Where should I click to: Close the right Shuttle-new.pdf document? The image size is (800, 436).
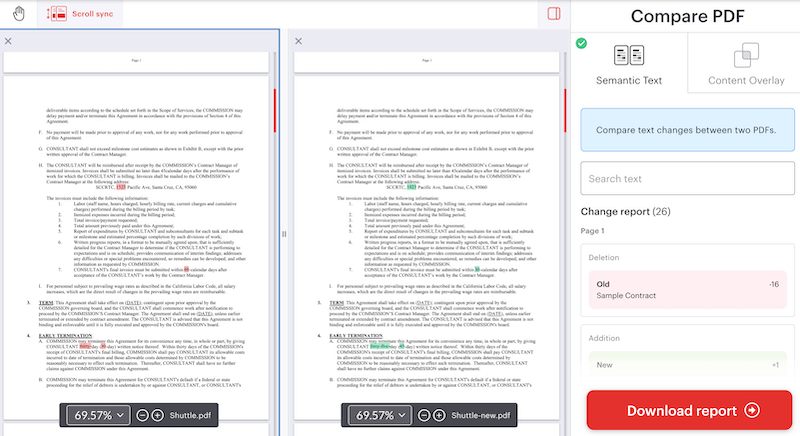(x=298, y=41)
